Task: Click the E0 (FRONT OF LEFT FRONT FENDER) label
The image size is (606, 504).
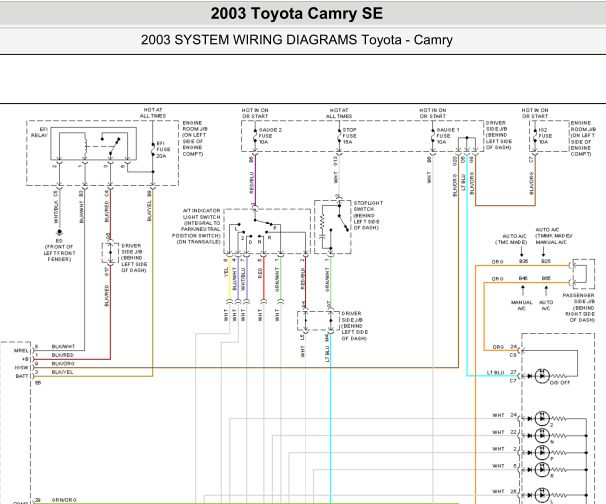Action: (x=59, y=250)
